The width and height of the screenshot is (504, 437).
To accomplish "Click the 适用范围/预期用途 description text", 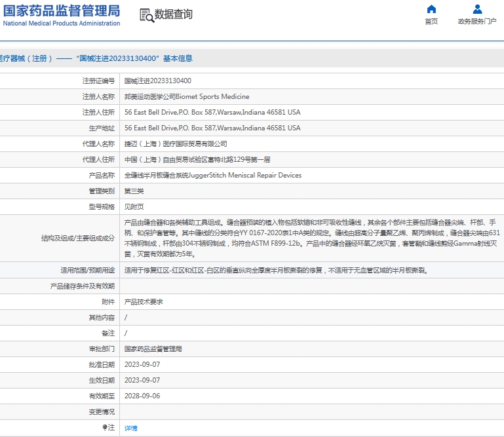I will [277, 270].
